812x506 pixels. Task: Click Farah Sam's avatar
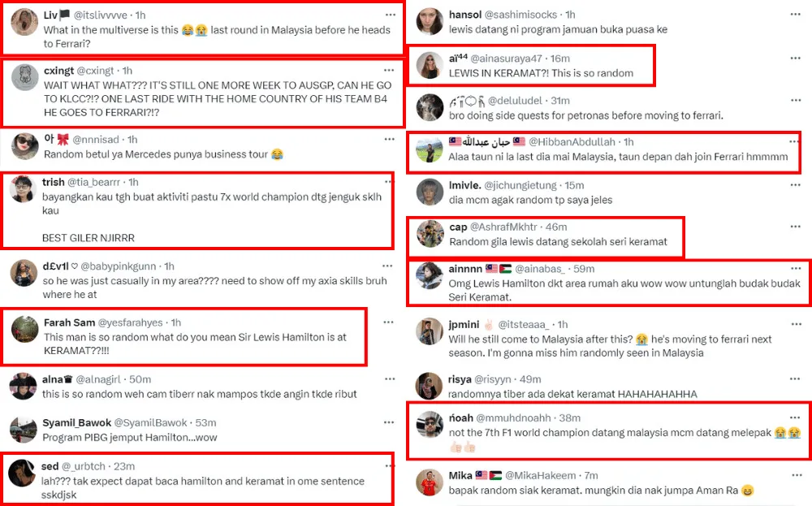[21, 329]
